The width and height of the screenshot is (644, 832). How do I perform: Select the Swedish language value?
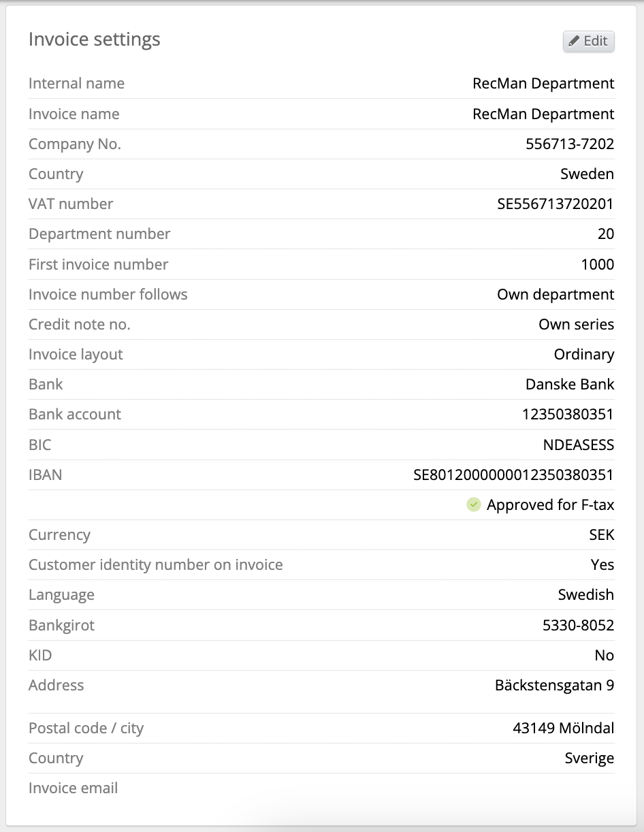[x=585, y=595]
